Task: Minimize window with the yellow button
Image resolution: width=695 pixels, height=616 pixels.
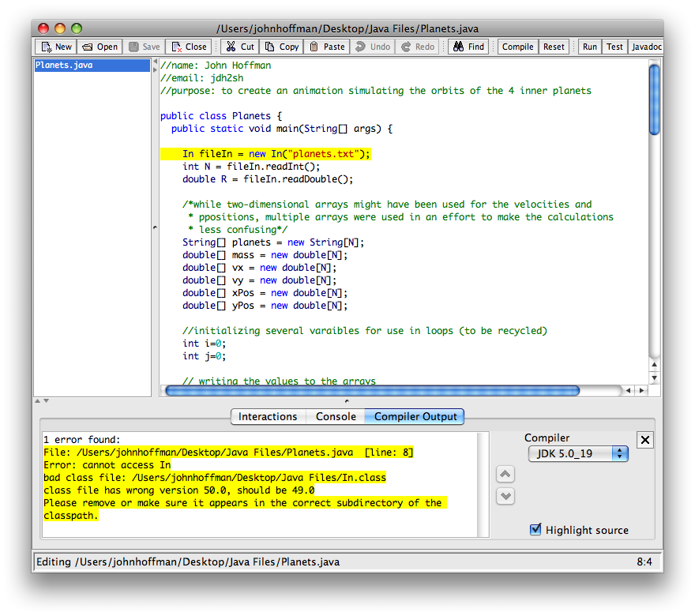Action: point(60,28)
